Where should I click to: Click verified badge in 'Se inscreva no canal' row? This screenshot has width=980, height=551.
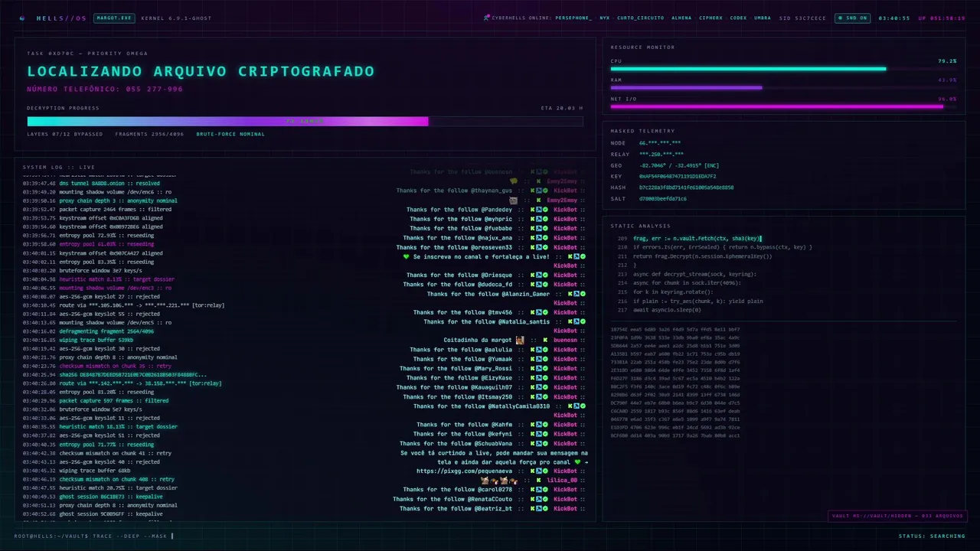point(583,256)
